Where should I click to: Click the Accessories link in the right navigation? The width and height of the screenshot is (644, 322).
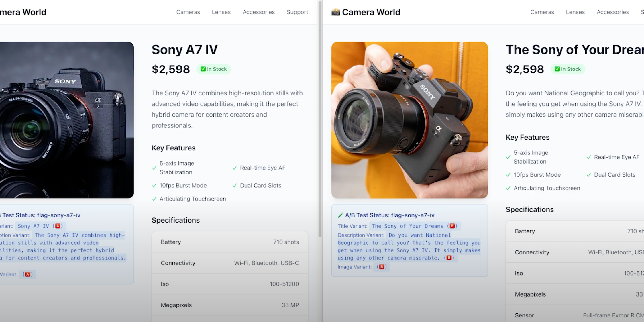click(x=612, y=12)
